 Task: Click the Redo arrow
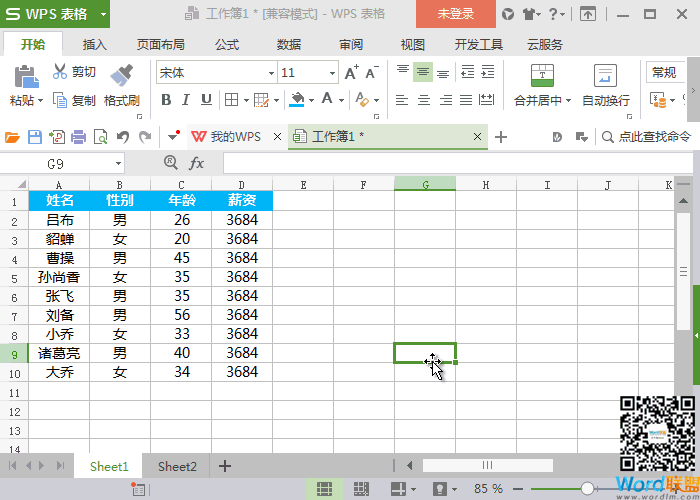point(145,137)
